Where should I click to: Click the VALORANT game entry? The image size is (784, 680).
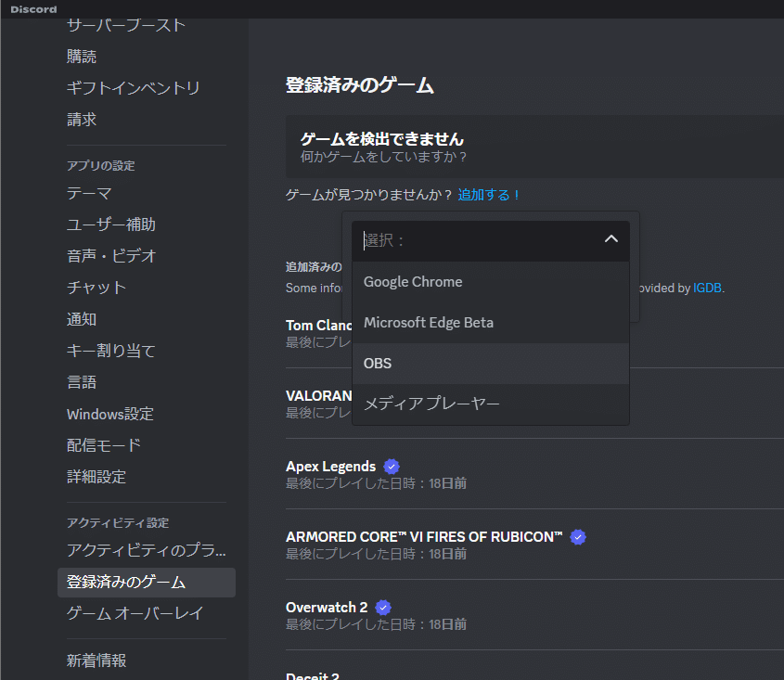pos(318,396)
